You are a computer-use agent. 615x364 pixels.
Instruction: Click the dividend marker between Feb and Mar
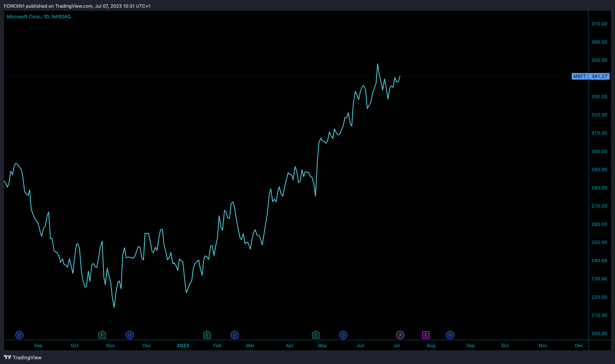[x=235, y=335]
